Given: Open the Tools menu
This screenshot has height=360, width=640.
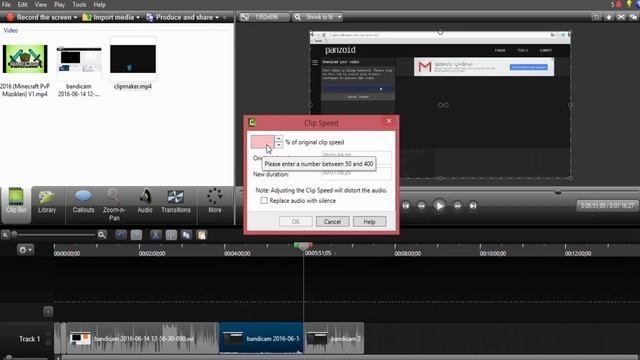Looking at the screenshot, I should [x=79, y=4].
